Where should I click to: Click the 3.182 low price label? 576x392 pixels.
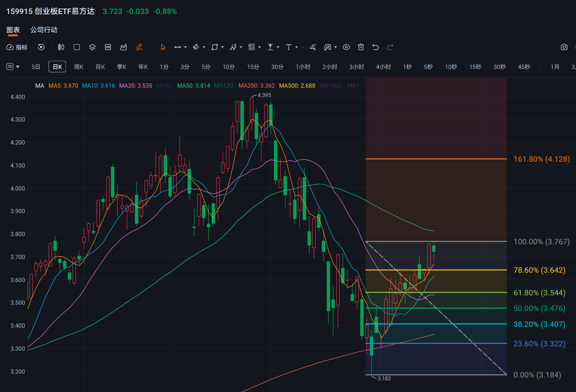(x=384, y=378)
